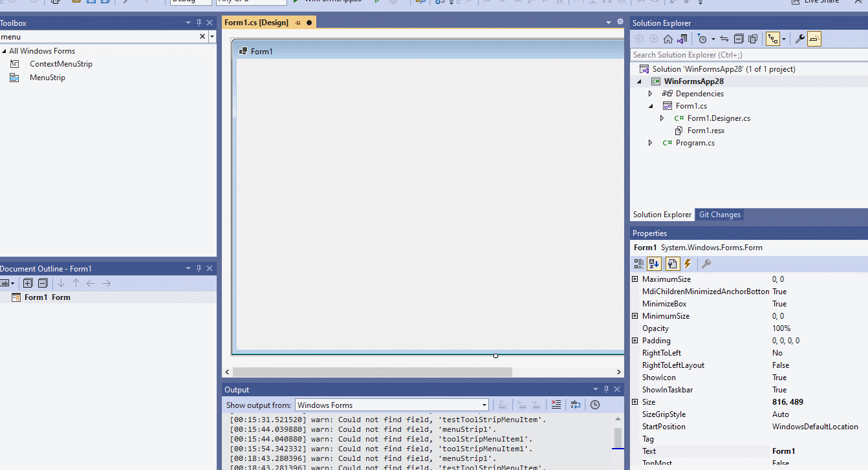Clear the toolbox search filter
The width and height of the screenshot is (868, 470).
coord(202,37)
